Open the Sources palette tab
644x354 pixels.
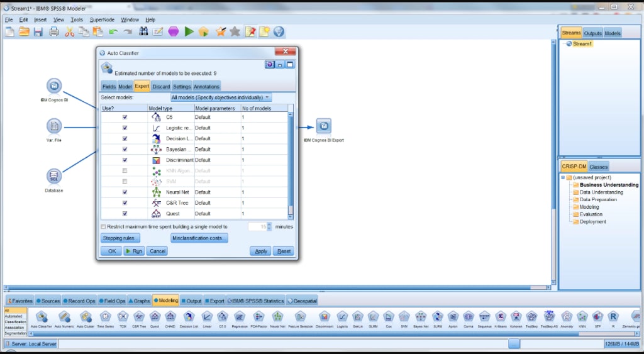click(x=48, y=301)
